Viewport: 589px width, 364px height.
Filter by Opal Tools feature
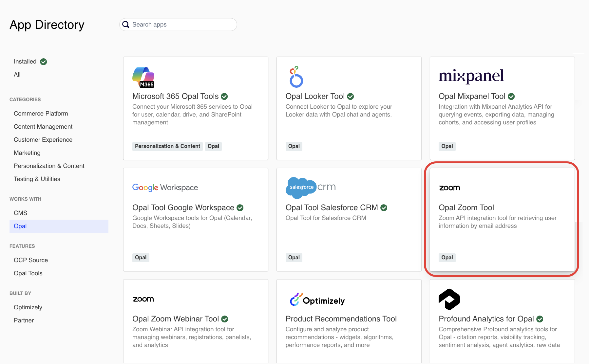coord(28,273)
